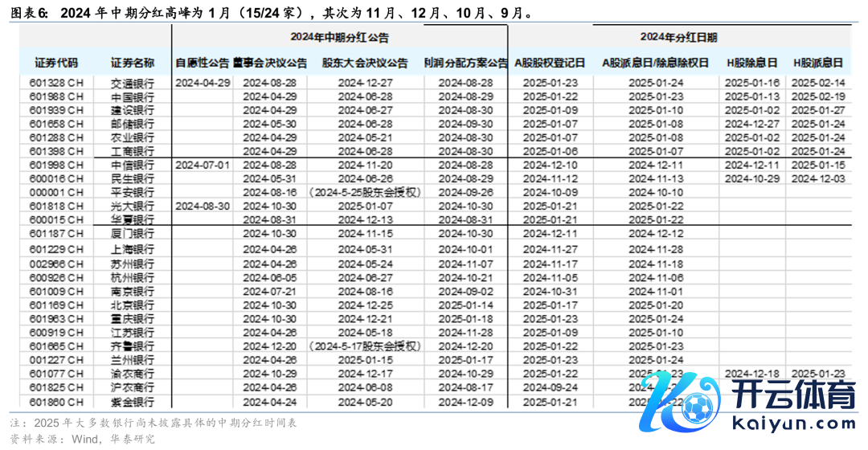868x450 pixels.
Task: Select the 证券名称 column header
Action: (x=132, y=63)
